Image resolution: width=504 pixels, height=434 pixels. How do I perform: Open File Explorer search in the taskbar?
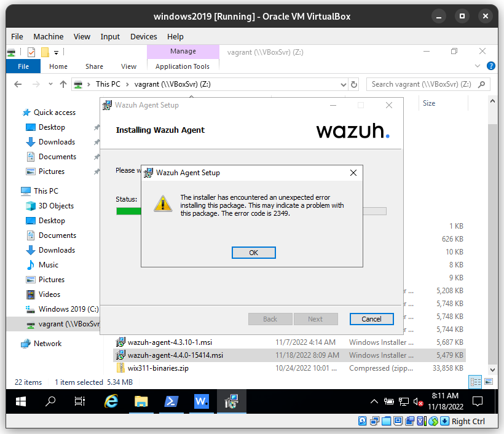point(50,401)
